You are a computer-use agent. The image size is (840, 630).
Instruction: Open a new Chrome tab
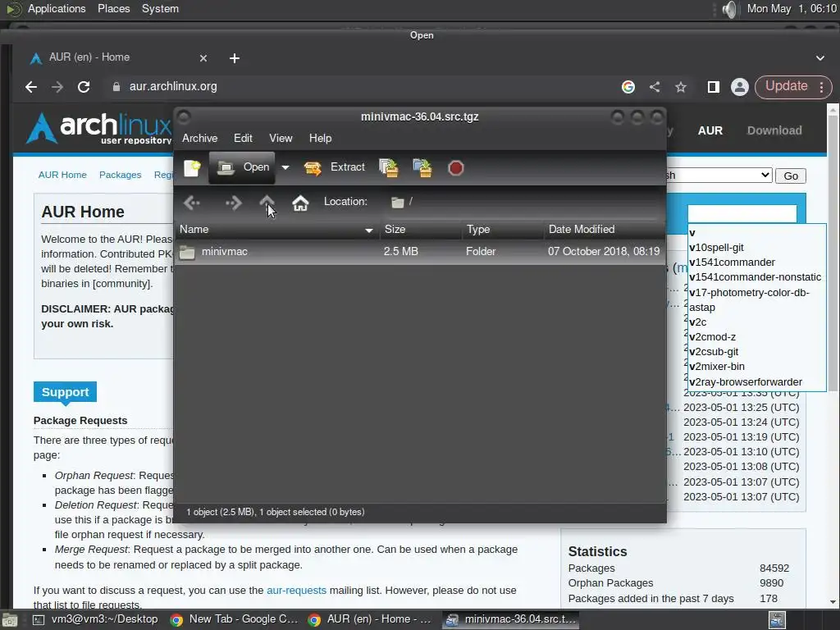(x=235, y=58)
